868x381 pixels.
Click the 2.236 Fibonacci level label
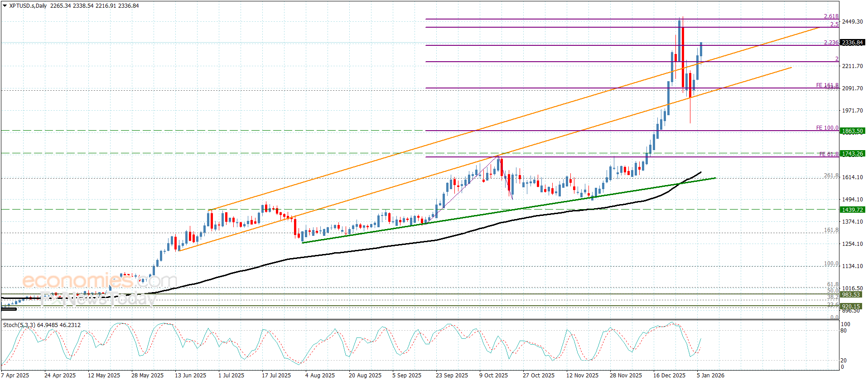click(831, 43)
